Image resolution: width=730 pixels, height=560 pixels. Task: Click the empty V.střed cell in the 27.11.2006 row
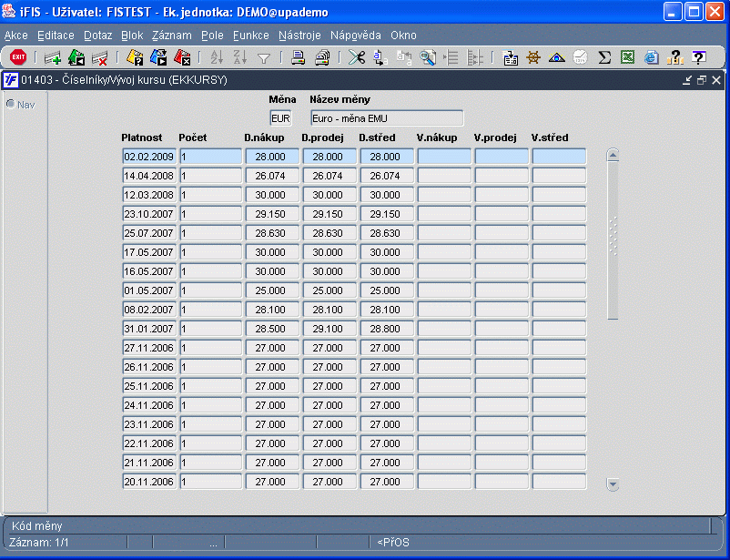[559, 348]
